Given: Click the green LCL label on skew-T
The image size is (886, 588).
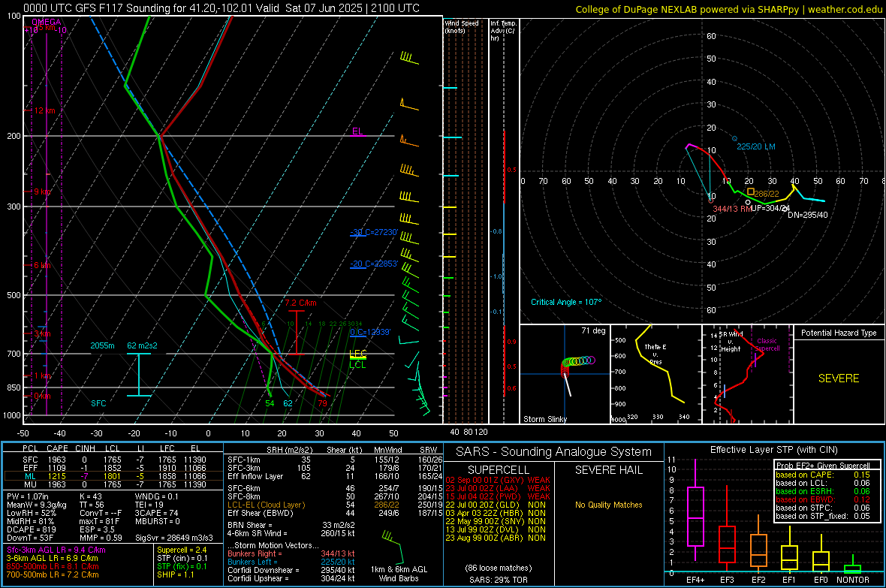Looking at the screenshot, I should pyautogui.click(x=357, y=365).
